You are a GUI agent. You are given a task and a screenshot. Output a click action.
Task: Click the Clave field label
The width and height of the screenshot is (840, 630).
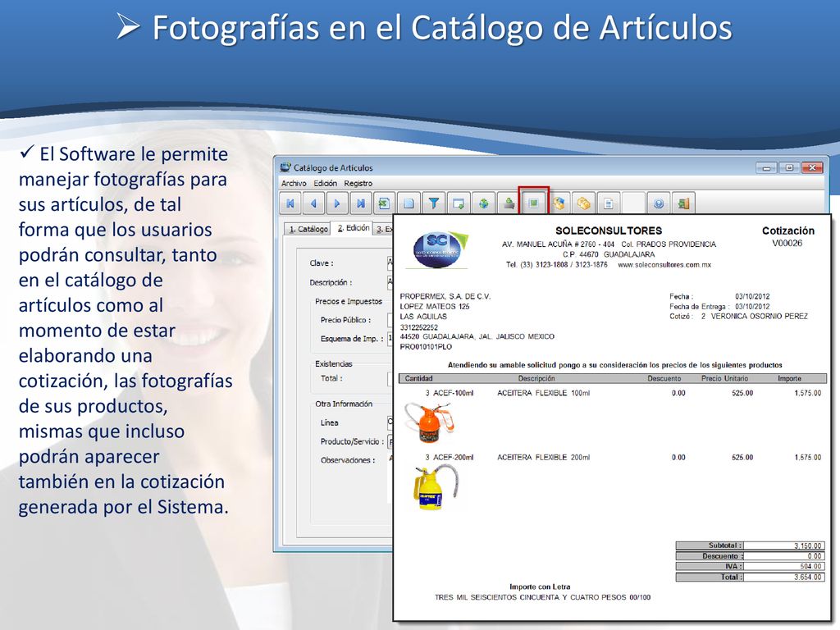click(322, 263)
